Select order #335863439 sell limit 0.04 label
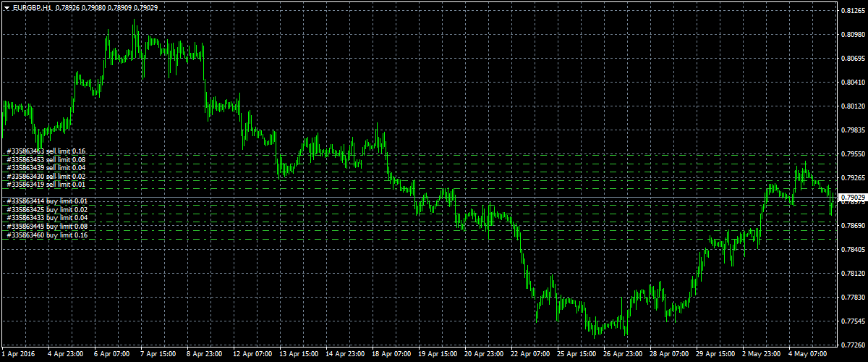This screenshot has width=868, height=362. coord(47,167)
